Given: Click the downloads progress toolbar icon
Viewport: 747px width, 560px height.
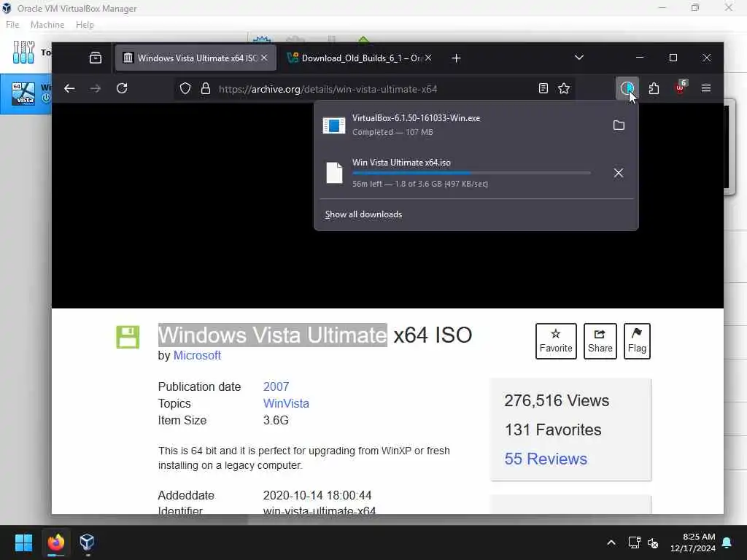Looking at the screenshot, I should [627, 88].
